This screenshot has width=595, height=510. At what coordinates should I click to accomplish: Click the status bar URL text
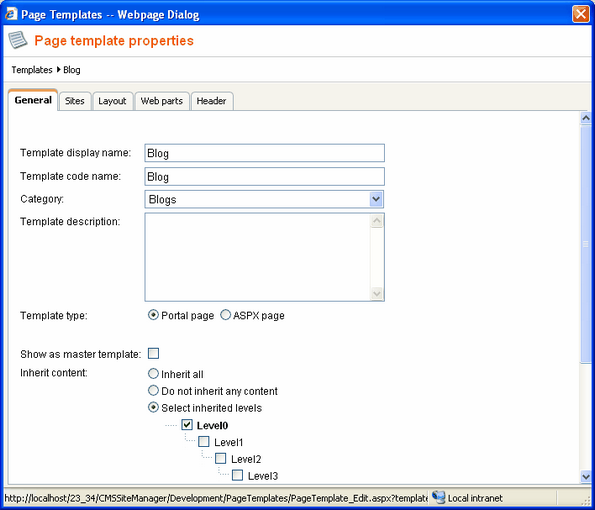pyautogui.click(x=216, y=498)
